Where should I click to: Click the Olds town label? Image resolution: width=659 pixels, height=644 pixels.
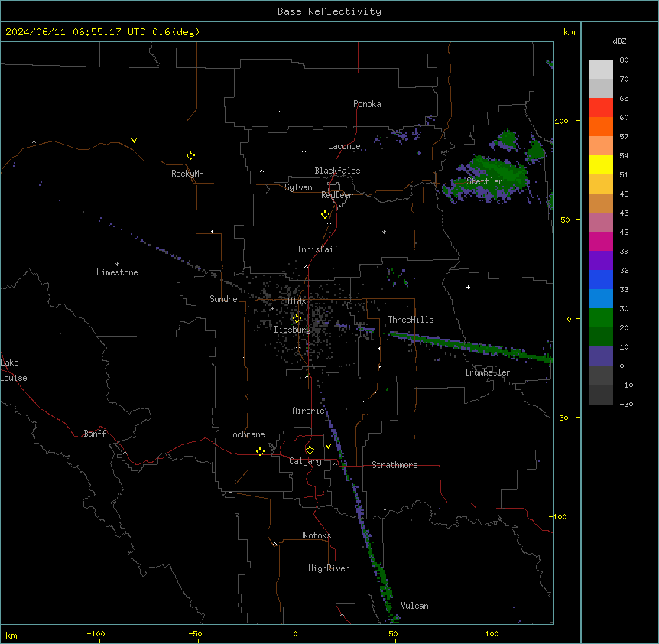(x=297, y=301)
